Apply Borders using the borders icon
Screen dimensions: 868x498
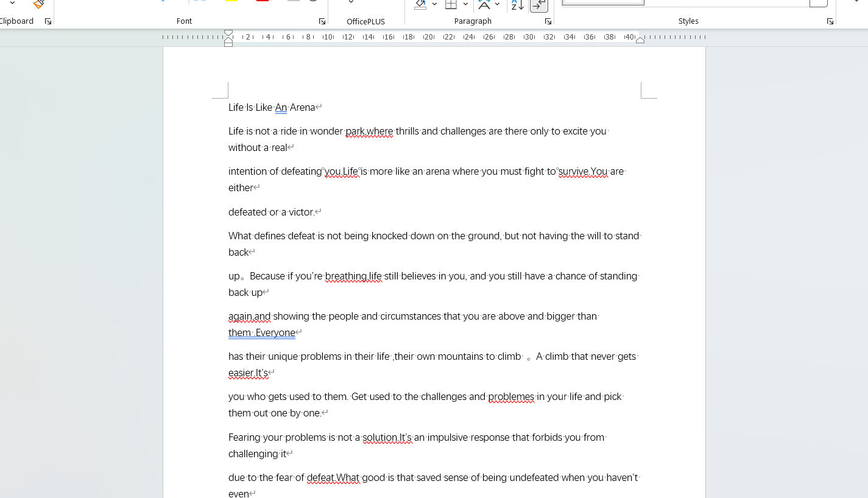(451, 4)
